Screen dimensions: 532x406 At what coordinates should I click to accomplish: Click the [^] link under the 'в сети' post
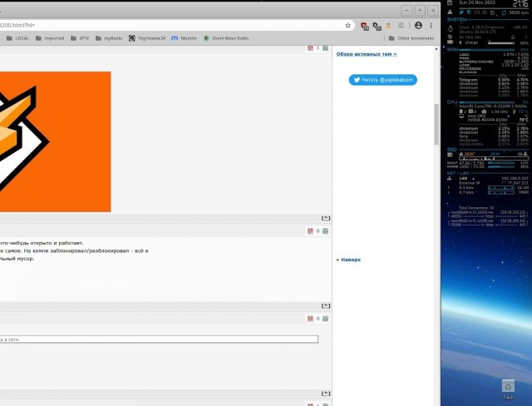point(326,393)
